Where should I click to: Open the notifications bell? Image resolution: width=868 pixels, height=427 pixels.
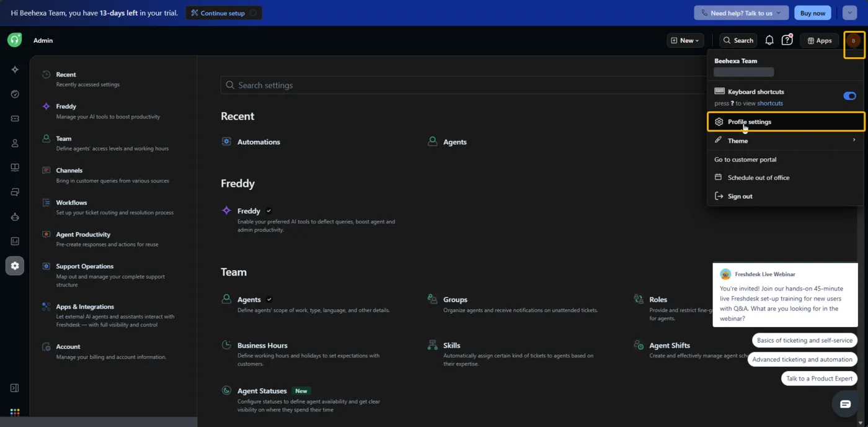(769, 40)
